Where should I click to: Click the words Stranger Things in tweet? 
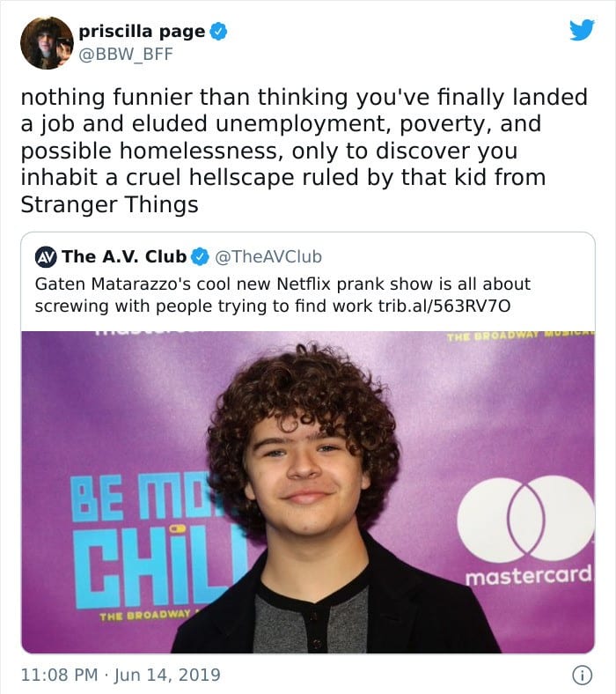click(110, 204)
